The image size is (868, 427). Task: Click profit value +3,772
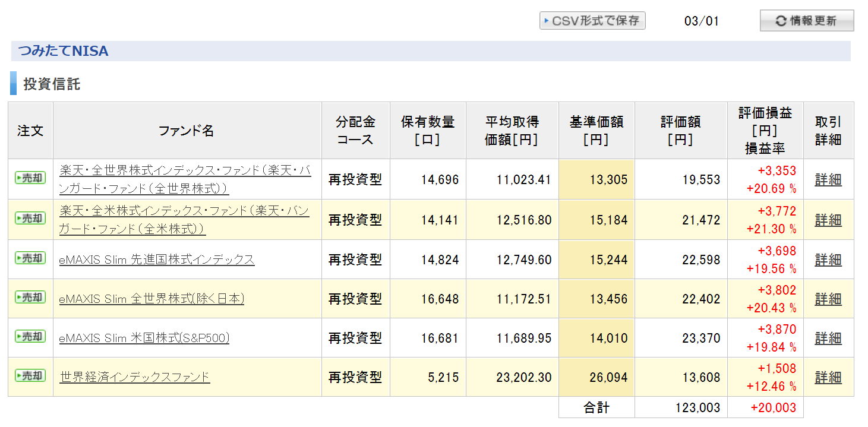tap(777, 211)
